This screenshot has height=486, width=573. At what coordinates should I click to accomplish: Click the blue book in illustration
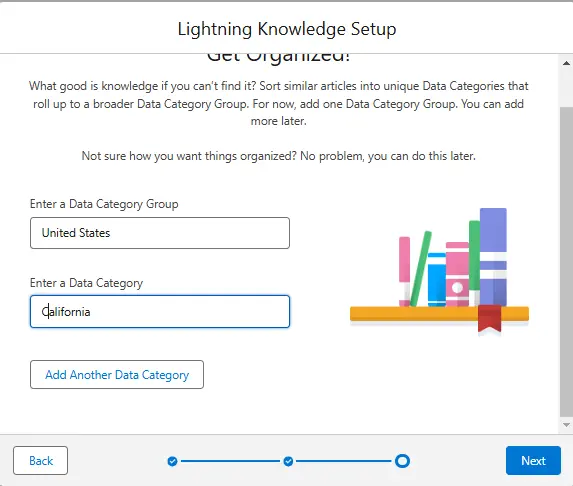[437, 280]
